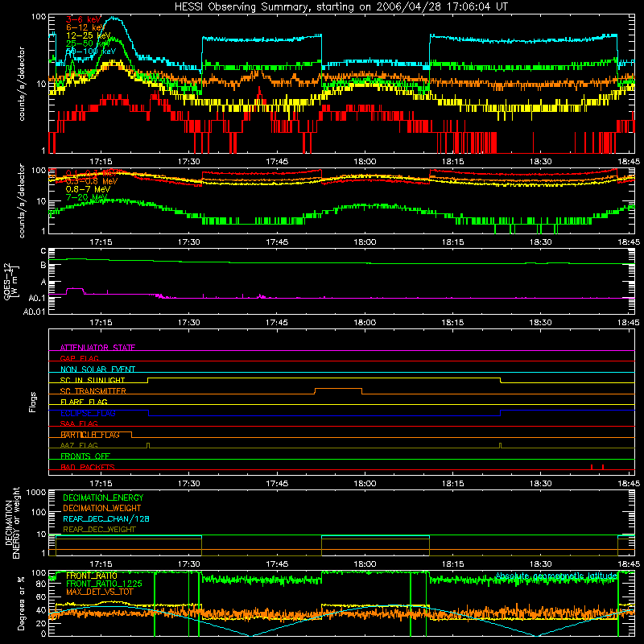644x644 pixels.
Task: Click the NON_SOLAR_EVENT flag label
Action: tap(97, 369)
